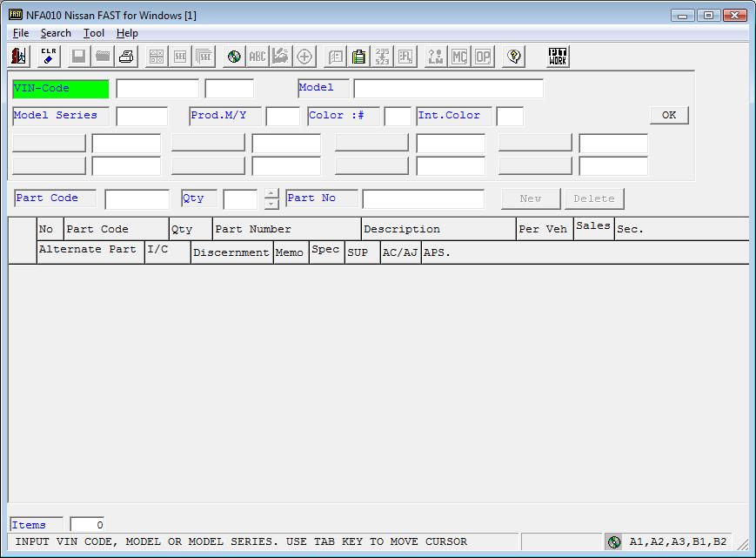Click the exit door toolbar icon
Viewport: 756px width, 558px height.
click(x=19, y=57)
